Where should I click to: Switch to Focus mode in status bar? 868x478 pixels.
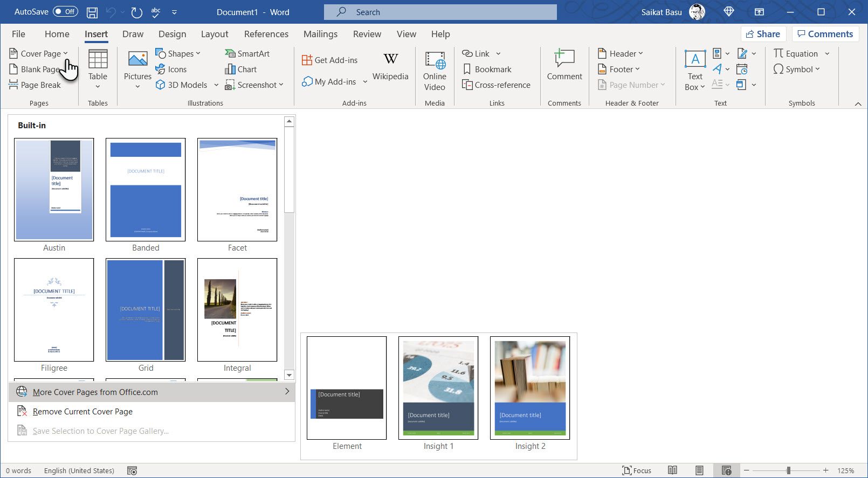(x=637, y=470)
